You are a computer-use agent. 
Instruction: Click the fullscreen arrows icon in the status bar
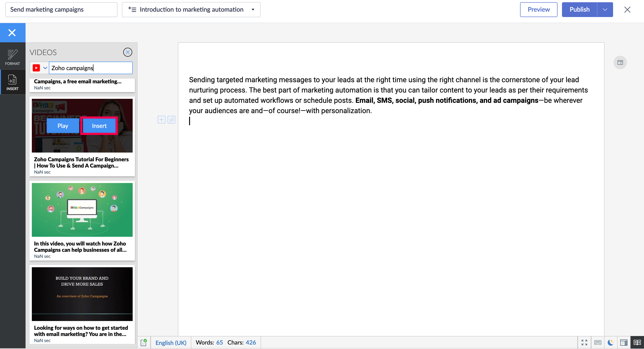pos(584,342)
